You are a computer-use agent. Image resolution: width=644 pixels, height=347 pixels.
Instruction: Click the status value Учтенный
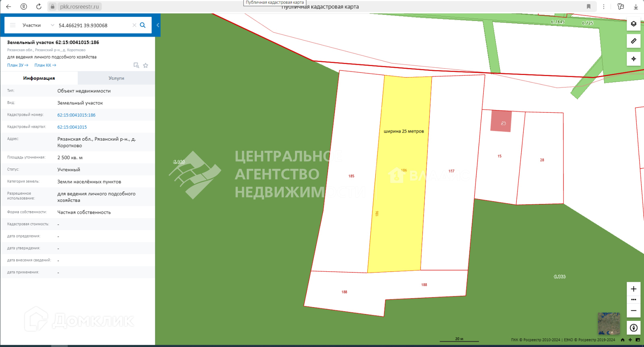(x=69, y=170)
